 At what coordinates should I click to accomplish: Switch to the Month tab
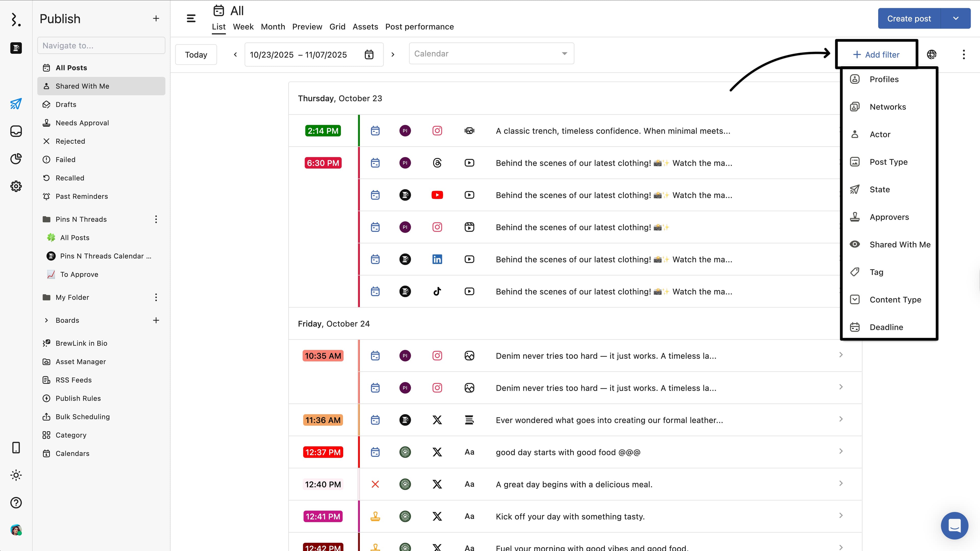click(273, 27)
